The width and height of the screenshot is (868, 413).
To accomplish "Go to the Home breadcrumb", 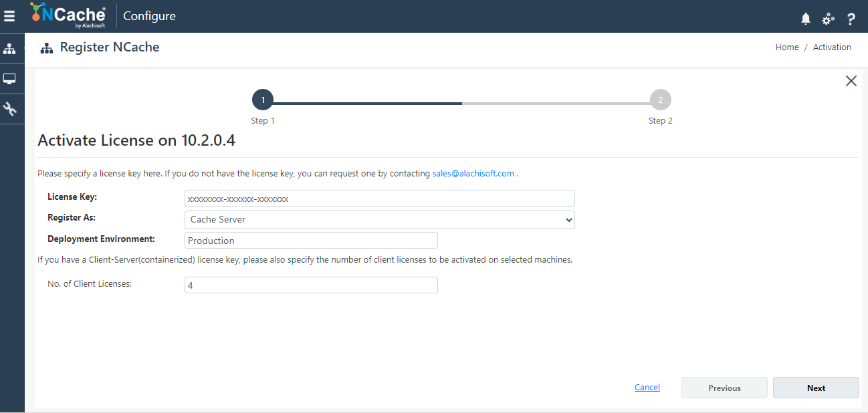I will tap(787, 47).
